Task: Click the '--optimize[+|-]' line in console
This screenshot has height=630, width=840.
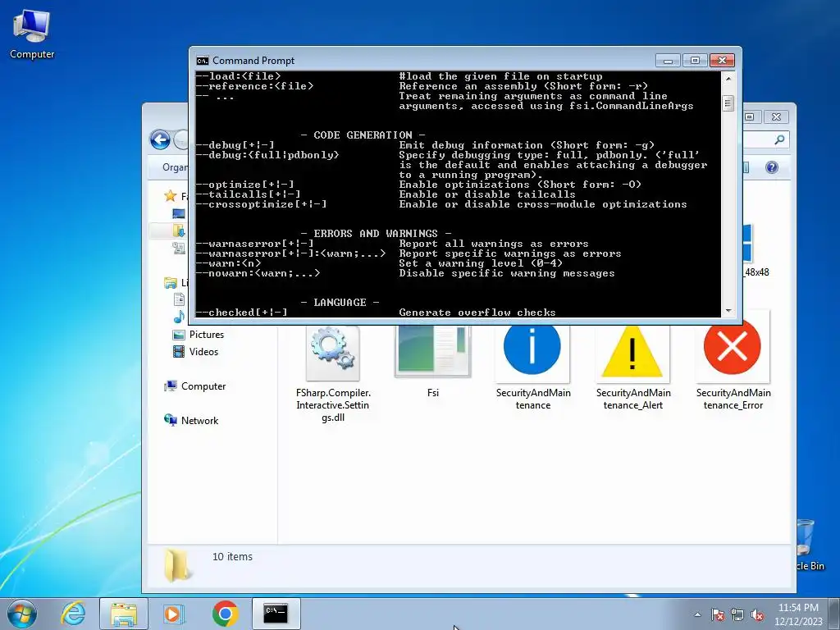Action: pyautogui.click(x=244, y=185)
